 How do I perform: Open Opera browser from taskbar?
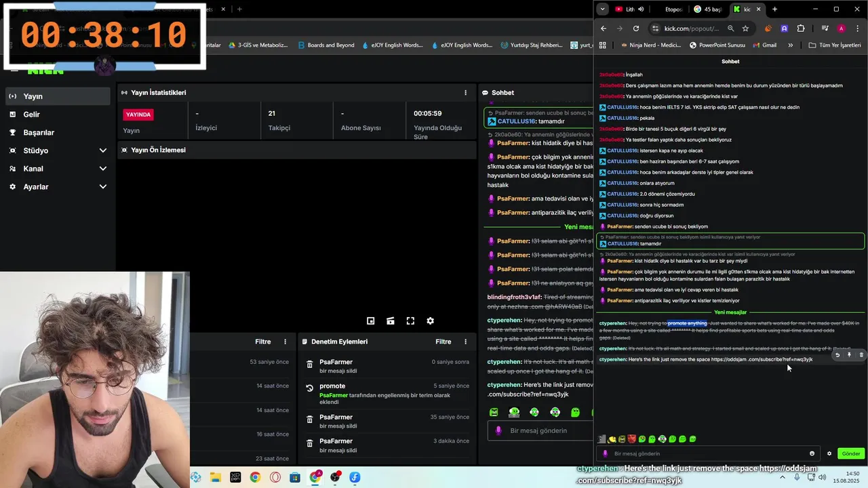(275, 477)
